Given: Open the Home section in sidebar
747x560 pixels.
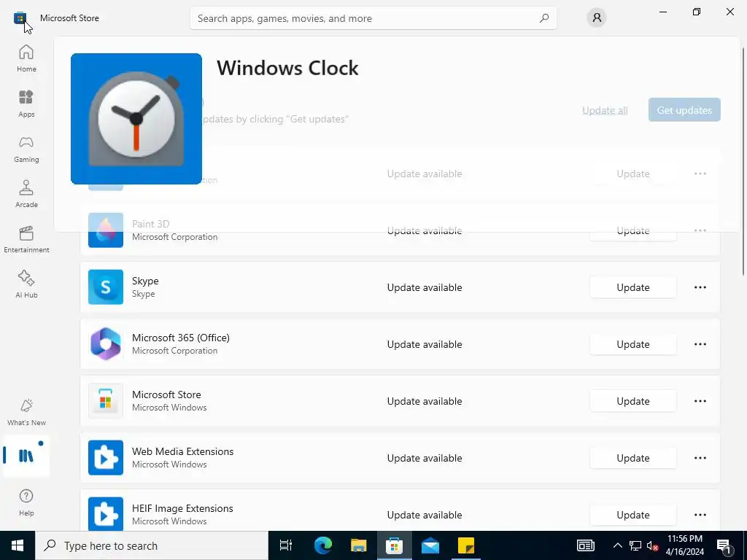Looking at the screenshot, I should pos(26,58).
